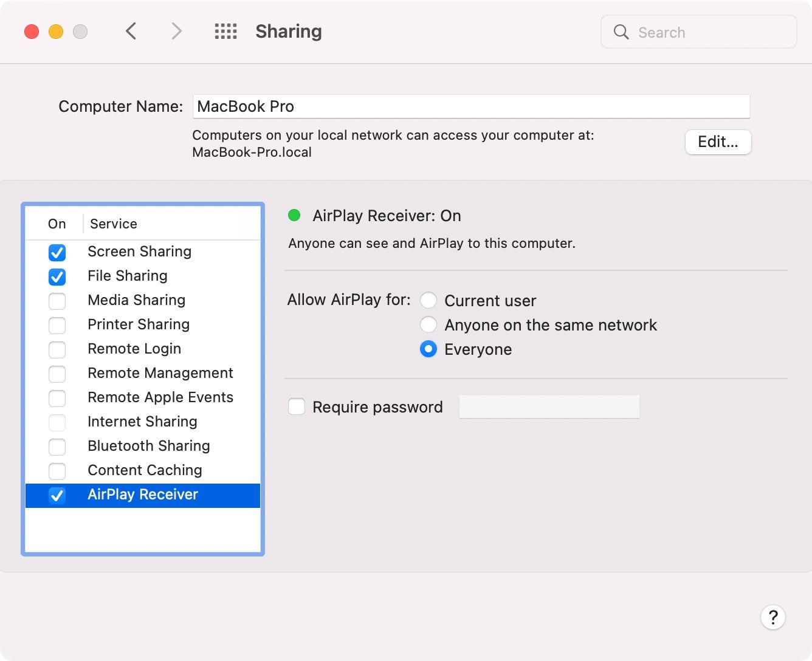This screenshot has width=812, height=661.
Task: Enable Remote Login checkbox
Action: tap(57, 349)
